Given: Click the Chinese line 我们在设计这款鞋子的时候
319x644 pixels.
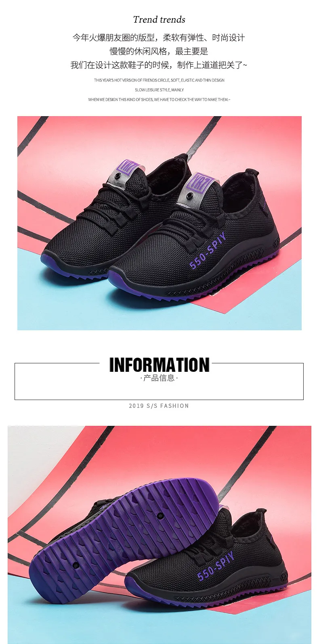Looking at the screenshot, I should point(159,65).
